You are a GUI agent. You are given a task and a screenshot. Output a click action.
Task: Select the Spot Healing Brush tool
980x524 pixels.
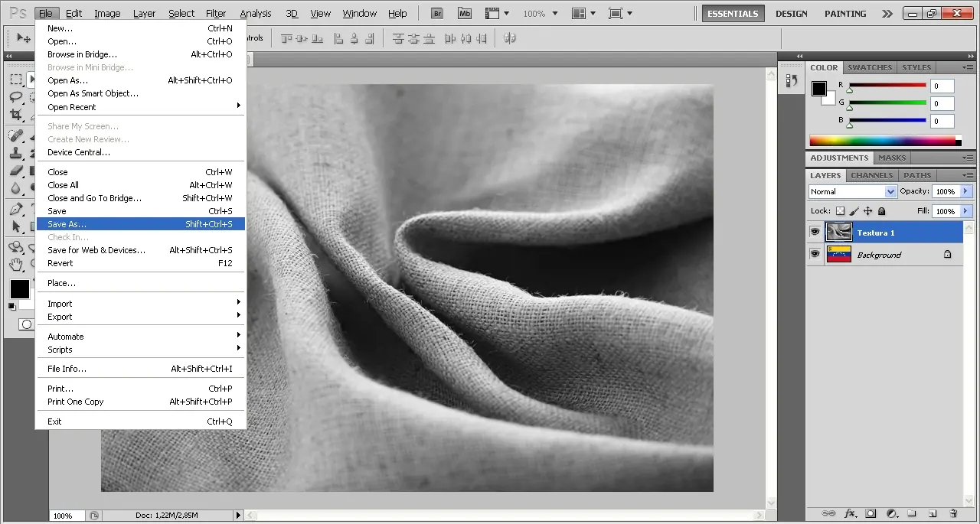click(15, 135)
